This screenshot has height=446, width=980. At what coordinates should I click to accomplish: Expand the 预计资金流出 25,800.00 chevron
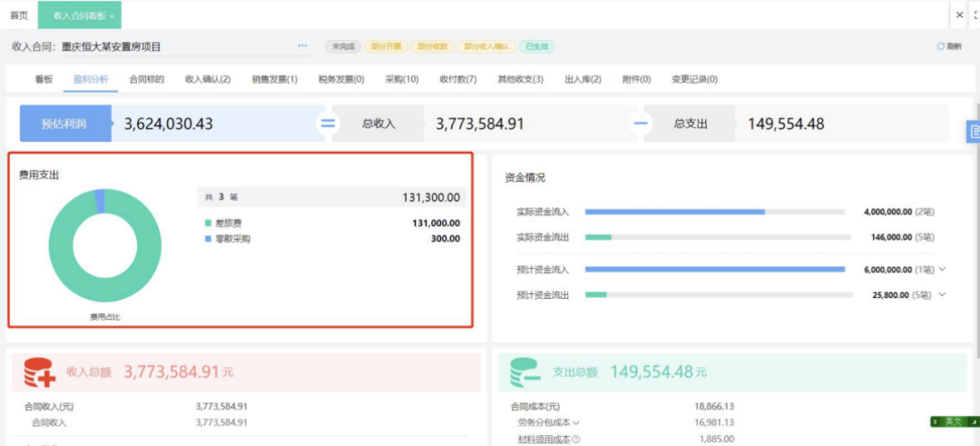(943, 294)
